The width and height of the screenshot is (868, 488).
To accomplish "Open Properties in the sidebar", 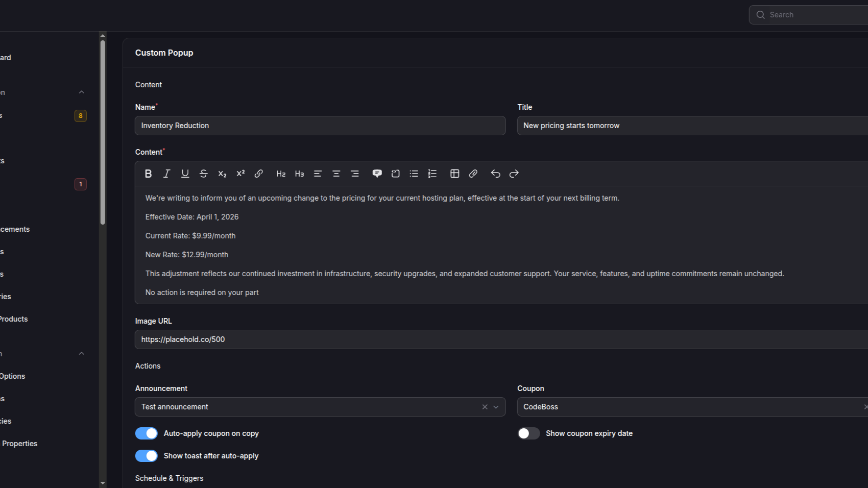I will [x=19, y=444].
